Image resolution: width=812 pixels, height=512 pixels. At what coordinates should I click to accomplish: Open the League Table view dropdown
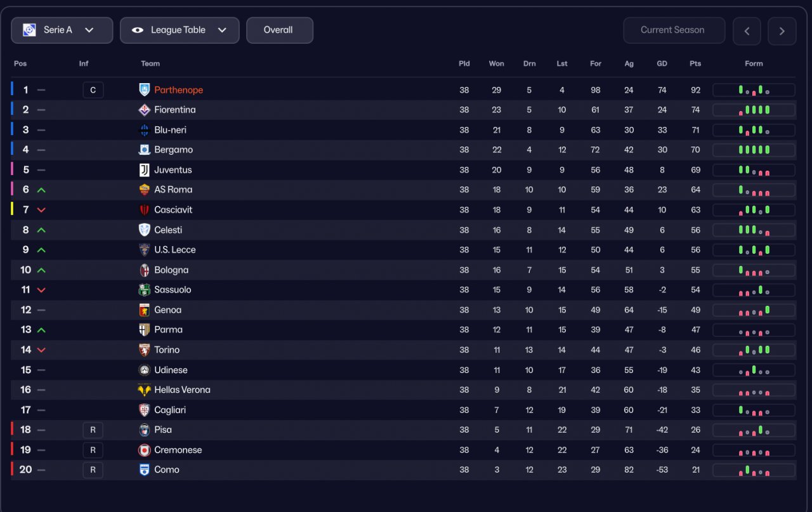[179, 30]
